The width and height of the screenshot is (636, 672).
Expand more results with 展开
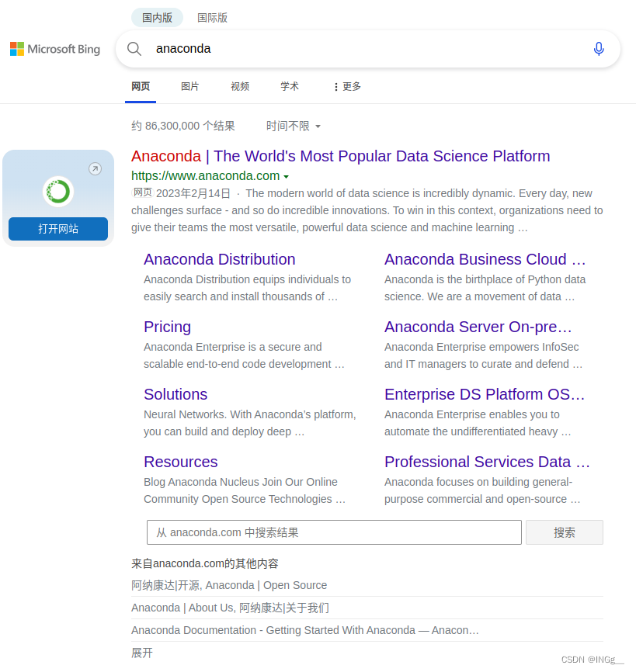pos(142,653)
